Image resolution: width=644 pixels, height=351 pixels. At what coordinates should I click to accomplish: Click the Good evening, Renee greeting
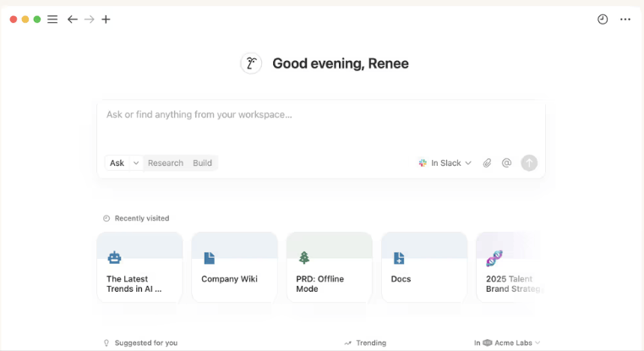pyautogui.click(x=341, y=63)
